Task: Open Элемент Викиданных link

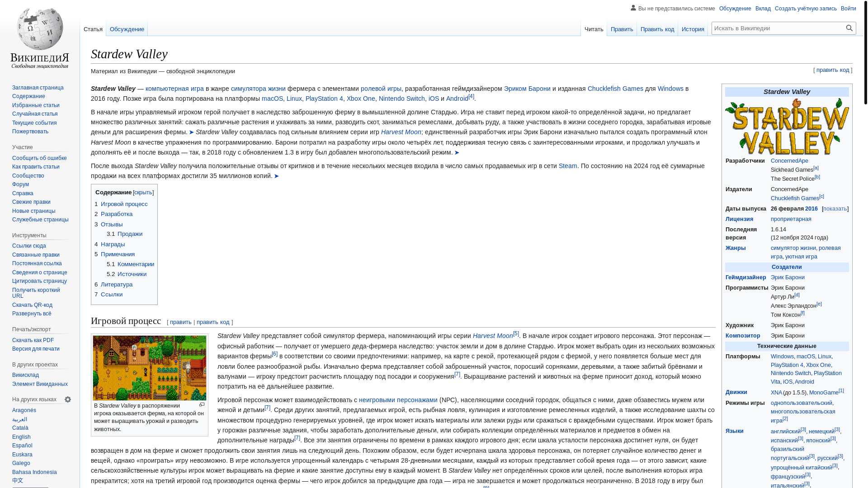Action: (x=40, y=384)
